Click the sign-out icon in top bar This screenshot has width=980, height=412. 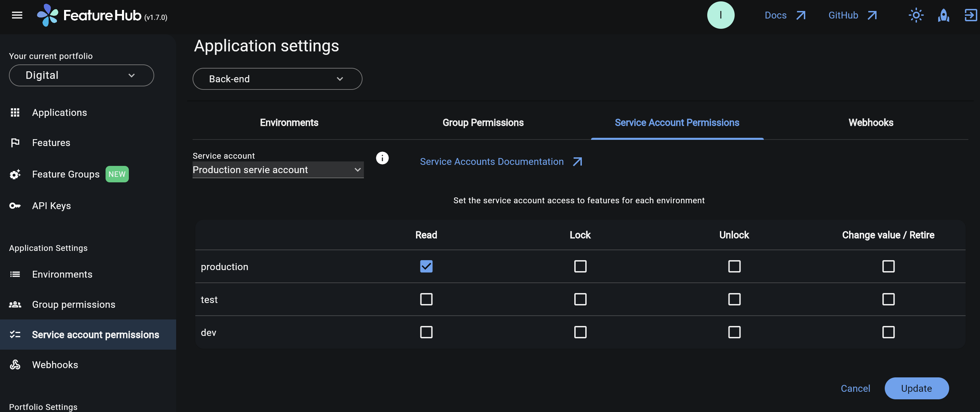970,15
